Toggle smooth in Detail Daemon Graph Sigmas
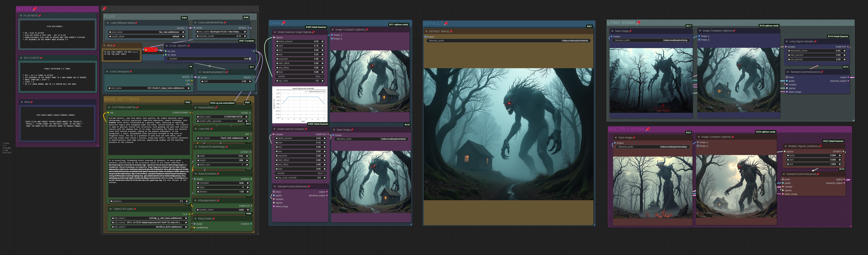 300,76
